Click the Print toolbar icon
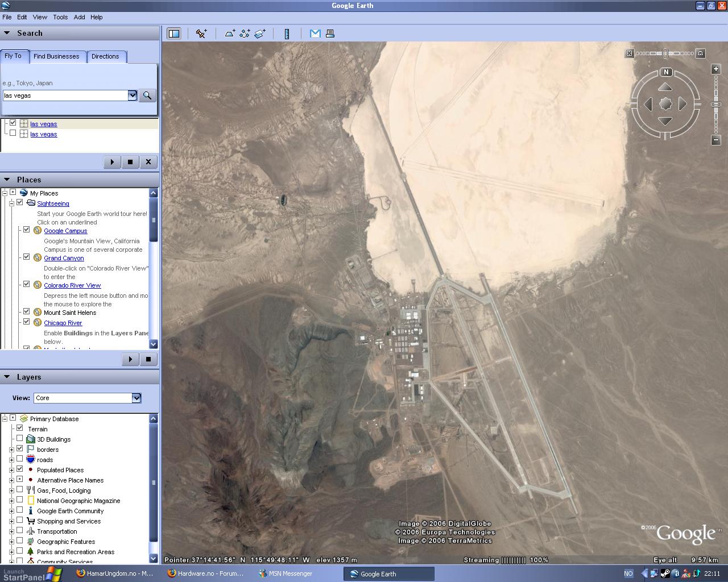 (330, 34)
